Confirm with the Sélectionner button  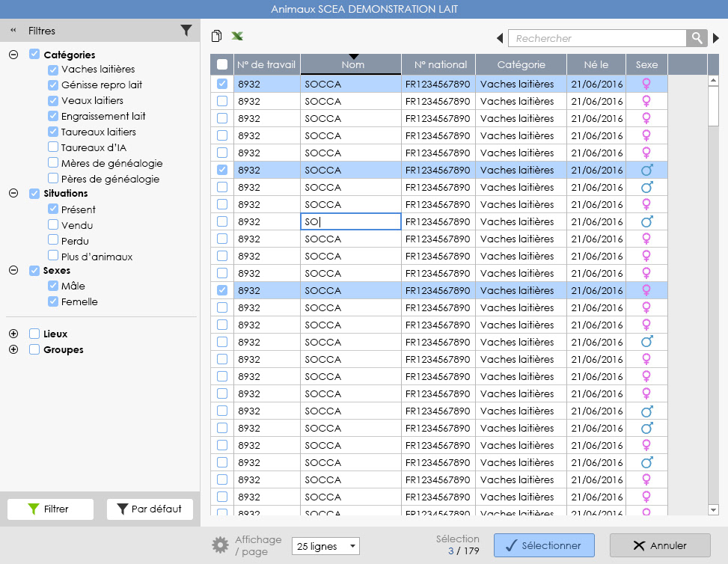coord(544,545)
